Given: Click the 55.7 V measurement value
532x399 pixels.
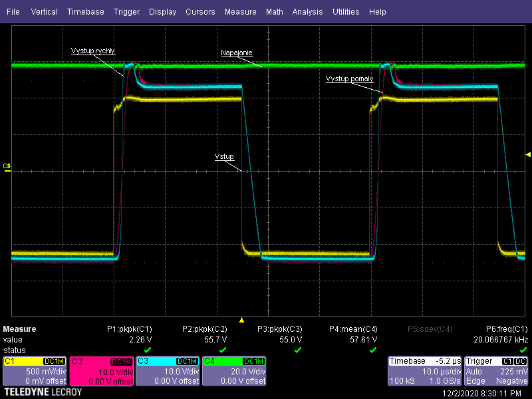Looking at the screenshot, I should (x=215, y=340).
